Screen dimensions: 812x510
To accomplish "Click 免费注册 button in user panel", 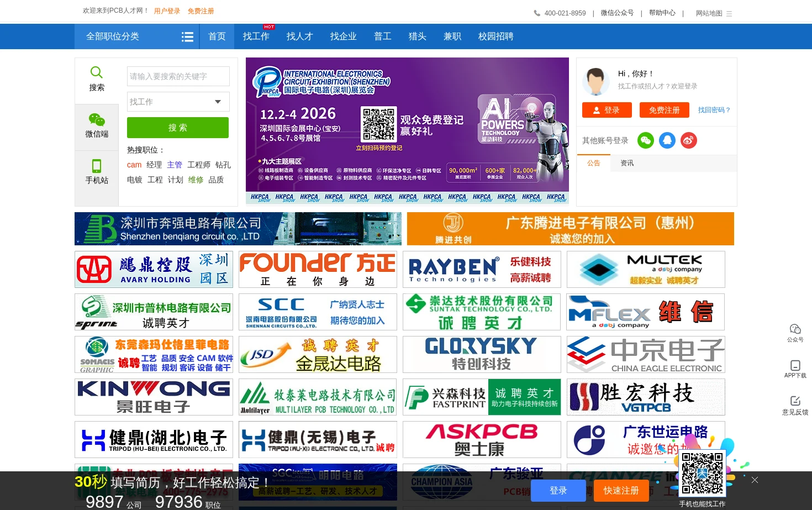I will tap(665, 110).
